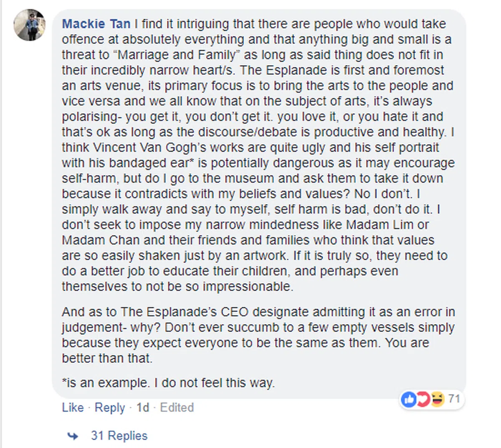Viewport: 501px width, 448px height.
Task: Click the red heart reaction icon
Action: coord(423,400)
